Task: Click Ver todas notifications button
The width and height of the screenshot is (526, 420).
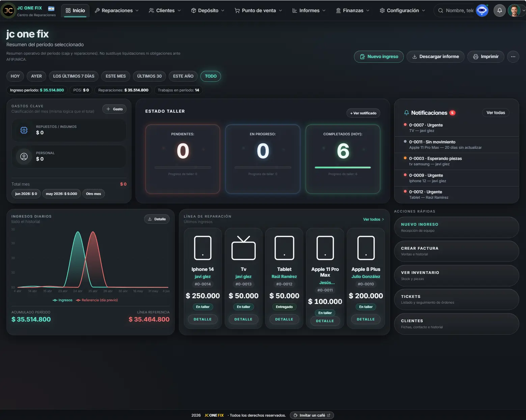Action: pos(496,113)
